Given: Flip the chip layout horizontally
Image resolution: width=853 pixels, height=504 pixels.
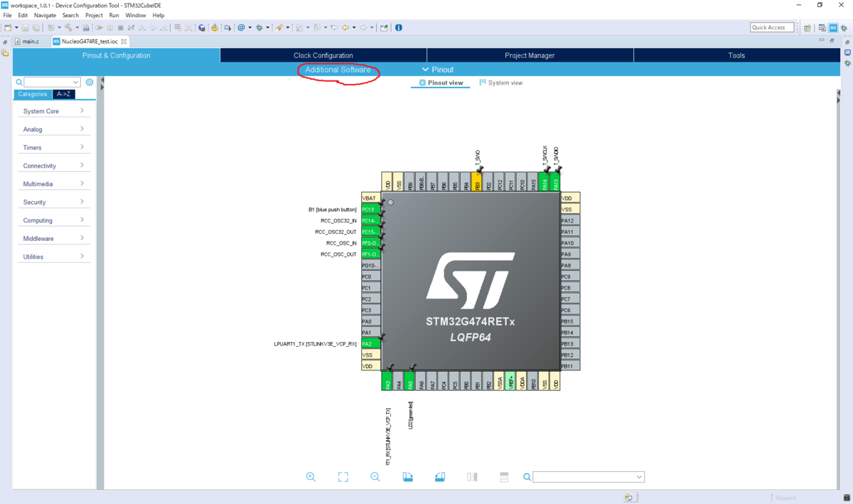Looking at the screenshot, I should tap(472, 477).
